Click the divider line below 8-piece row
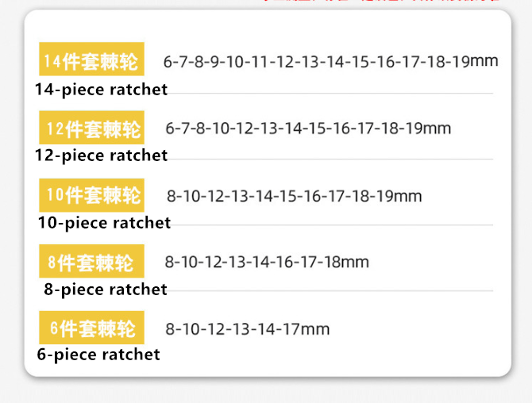This screenshot has height=403, width=532. click(x=330, y=290)
